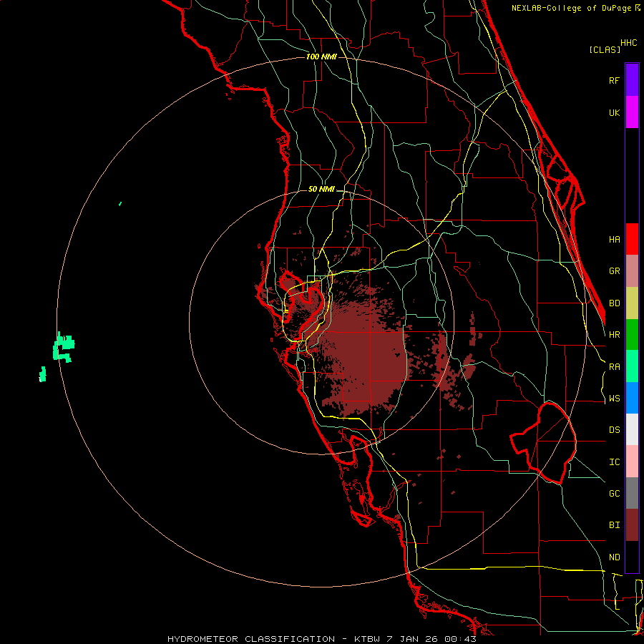Viewport: 644px width, 644px height.
Task: Click the DS white legend swatch
Action: point(632,429)
